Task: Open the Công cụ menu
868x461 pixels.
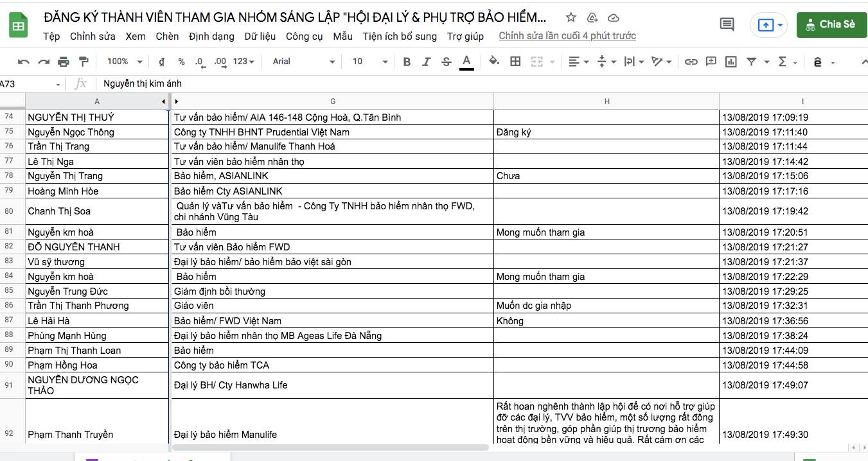Action: [x=305, y=37]
